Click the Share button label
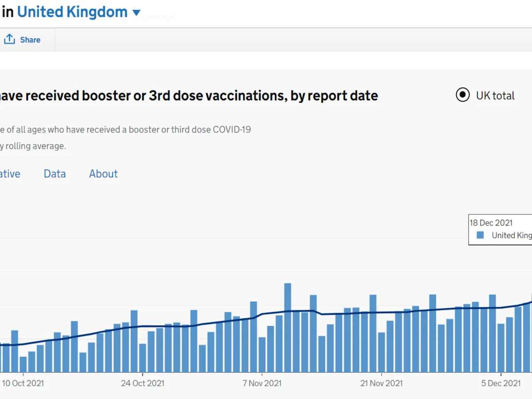The height and width of the screenshot is (399, 532). [x=30, y=40]
